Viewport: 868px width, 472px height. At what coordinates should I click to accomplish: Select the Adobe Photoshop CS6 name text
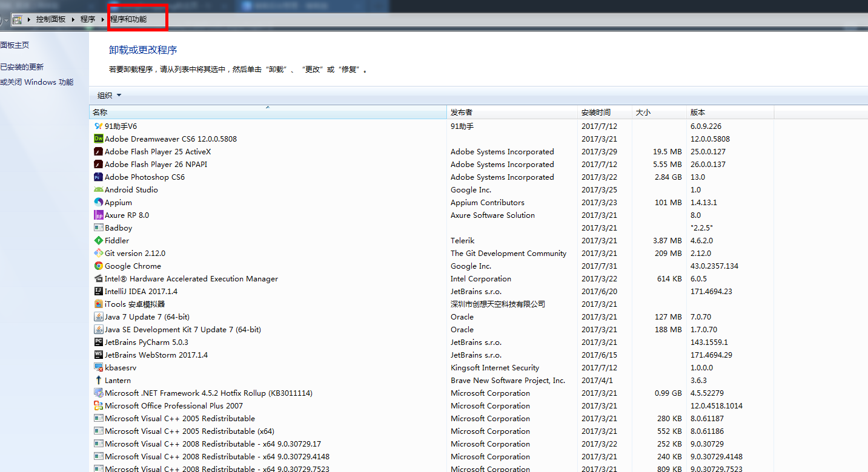145,177
